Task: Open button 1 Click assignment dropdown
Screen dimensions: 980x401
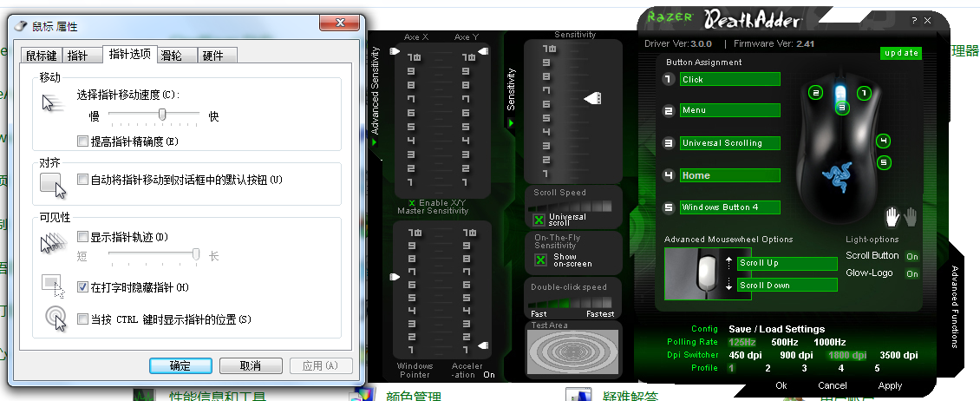Action: click(x=730, y=80)
